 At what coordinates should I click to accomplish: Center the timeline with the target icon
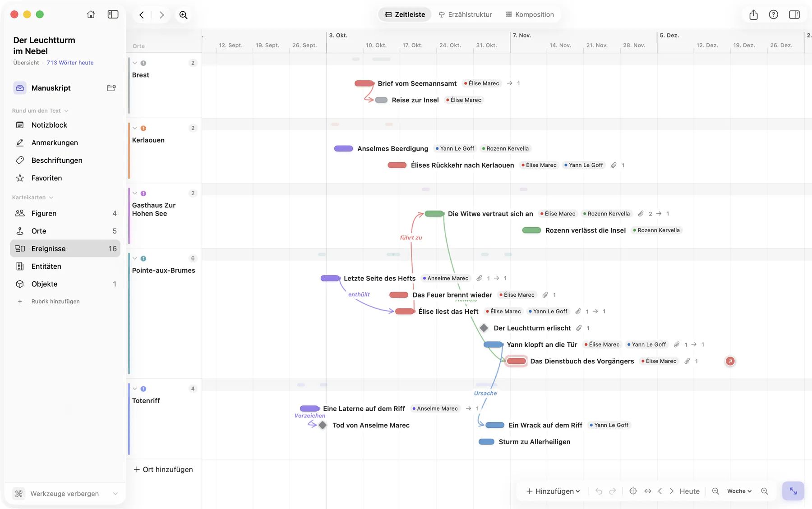[x=633, y=491]
